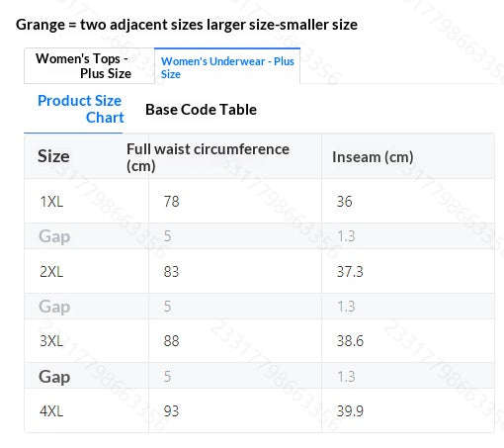Click the 39.9 inseam value
This screenshot has width=504, height=448.
pos(350,410)
